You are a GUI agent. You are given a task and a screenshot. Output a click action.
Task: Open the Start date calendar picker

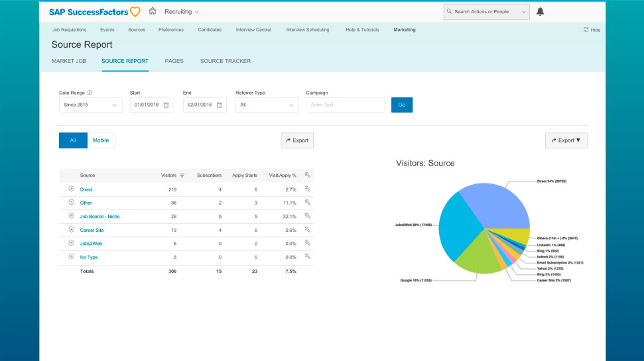[166, 105]
